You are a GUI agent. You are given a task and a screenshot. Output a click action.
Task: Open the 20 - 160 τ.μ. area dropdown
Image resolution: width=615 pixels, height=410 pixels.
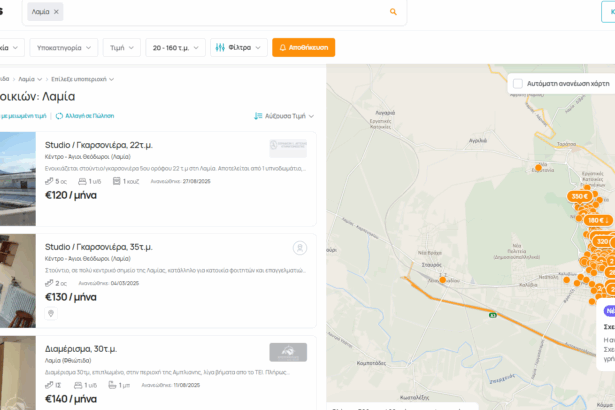174,47
